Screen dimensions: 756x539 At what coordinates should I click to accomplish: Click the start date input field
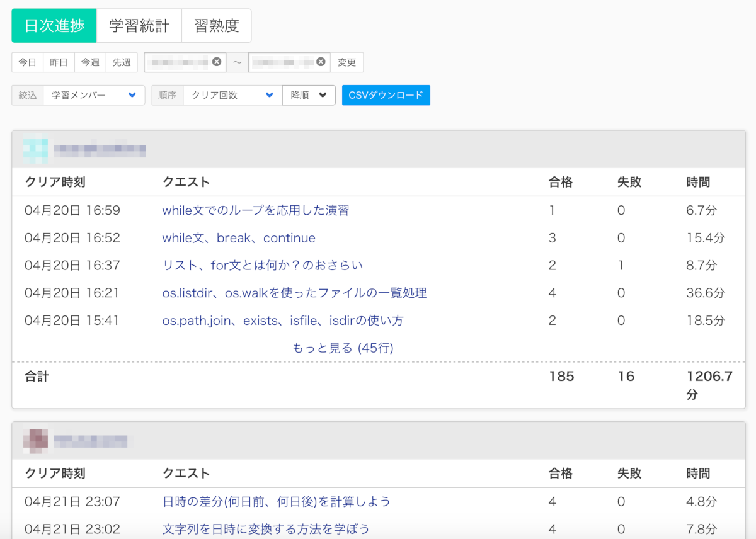[x=180, y=62]
